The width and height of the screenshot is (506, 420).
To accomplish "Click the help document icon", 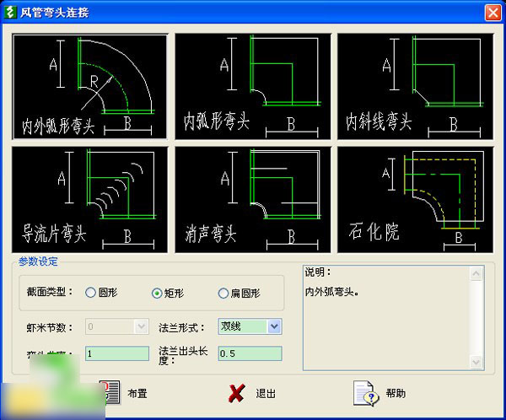I will (x=366, y=393).
